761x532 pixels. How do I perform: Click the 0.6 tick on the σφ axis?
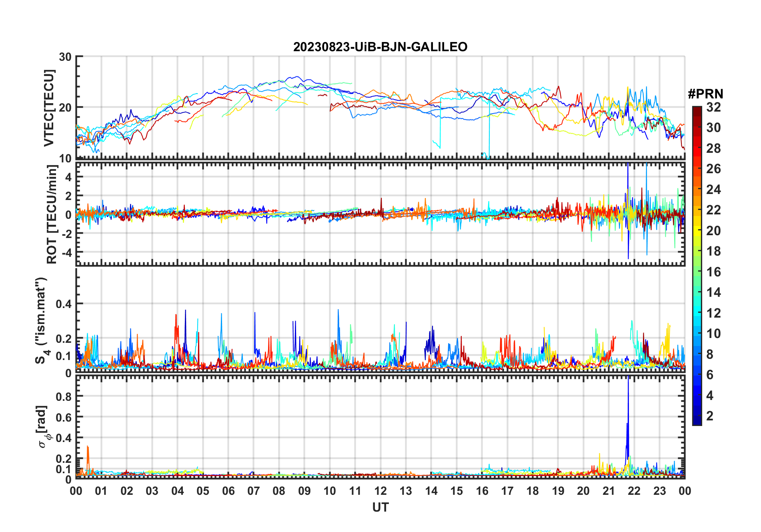point(64,417)
